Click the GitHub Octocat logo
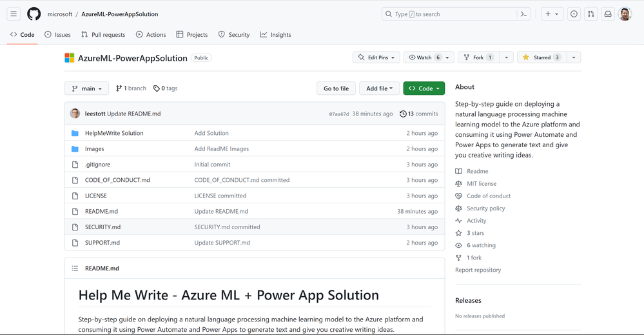The width and height of the screenshot is (644, 335). coord(34,14)
